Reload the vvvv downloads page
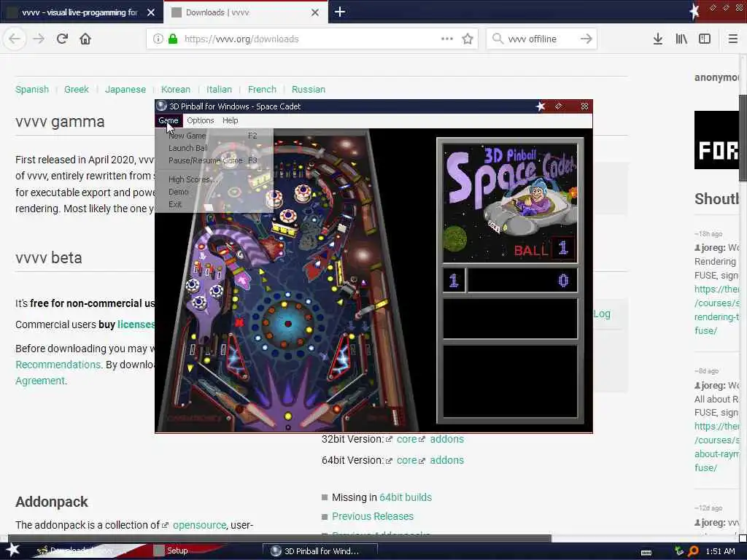Viewport: 747px width, 560px height. click(62, 39)
